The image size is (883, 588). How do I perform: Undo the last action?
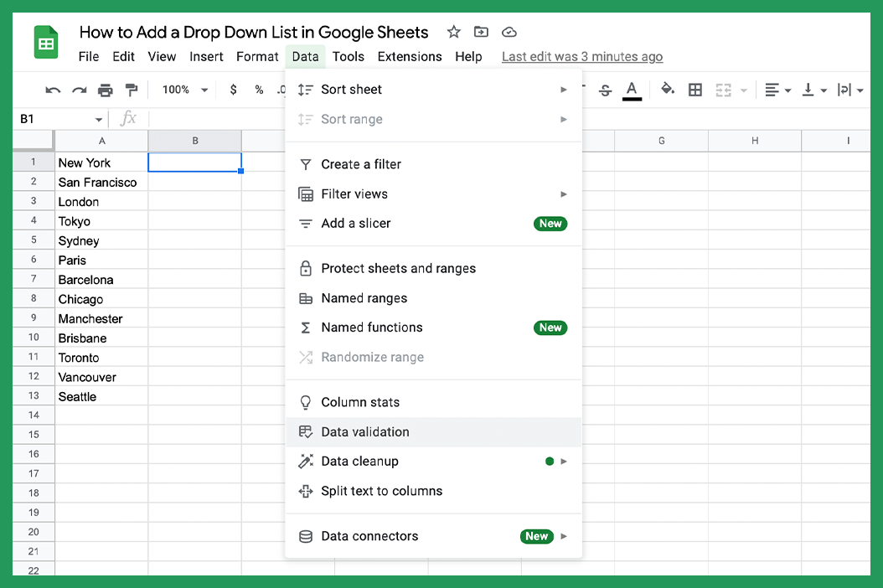click(x=52, y=90)
